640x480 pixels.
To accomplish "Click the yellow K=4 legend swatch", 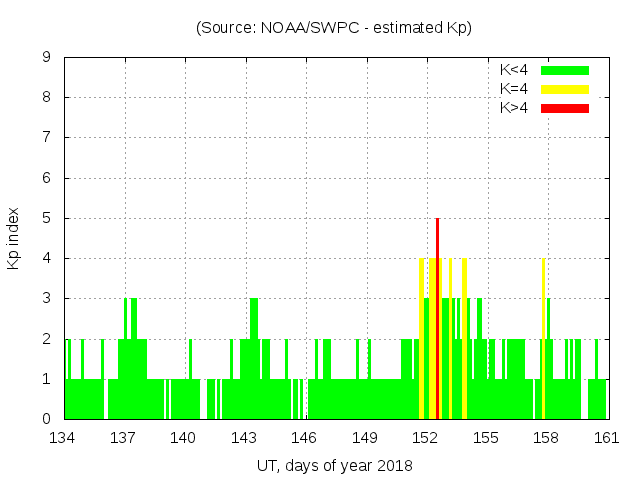I will click(x=565, y=89).
